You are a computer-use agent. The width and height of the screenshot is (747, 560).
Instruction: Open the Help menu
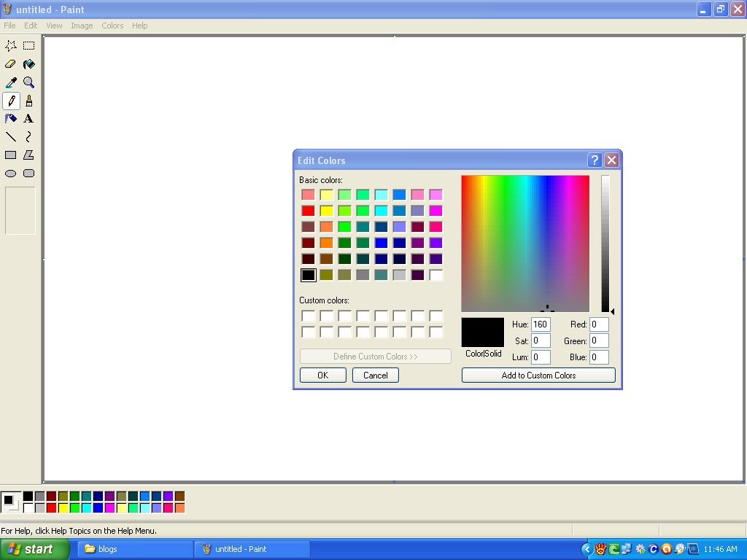(139, 26)
